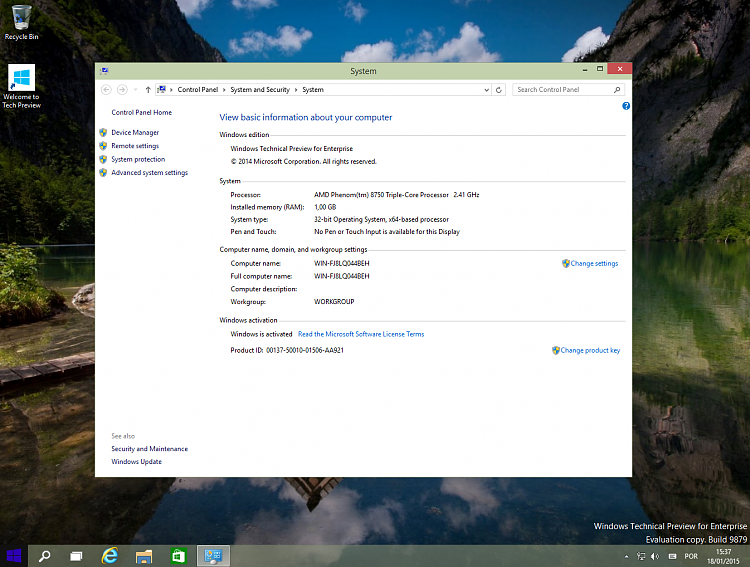Click the processor text AMD Phenom 8750

(x=397, y=195)
